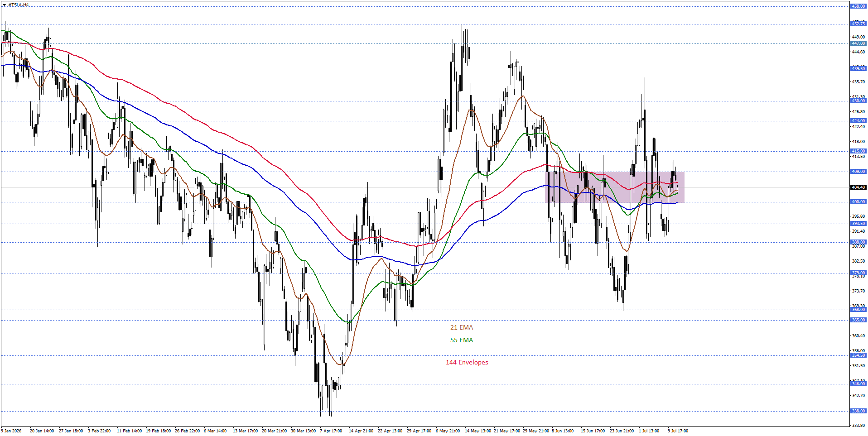Click the 393.50 horizontal level price tag
The height and width of the screenshot is (436, 868).
pos(858,224)
